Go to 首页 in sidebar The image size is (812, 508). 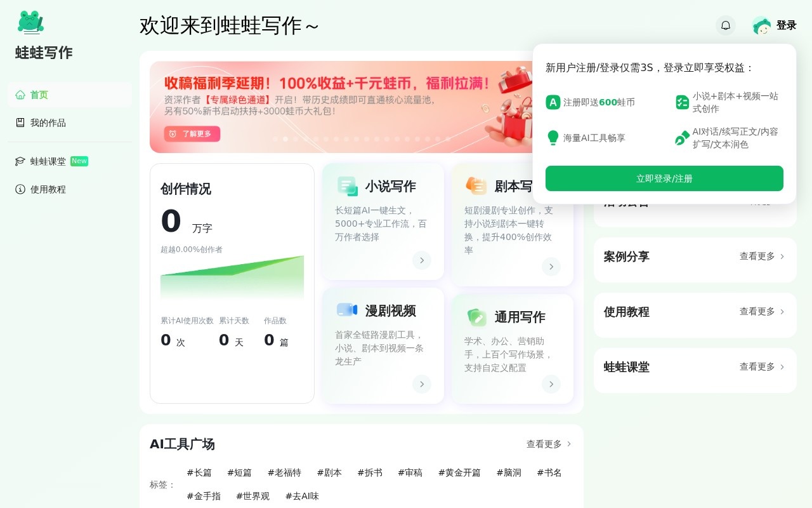pos(70,95)
